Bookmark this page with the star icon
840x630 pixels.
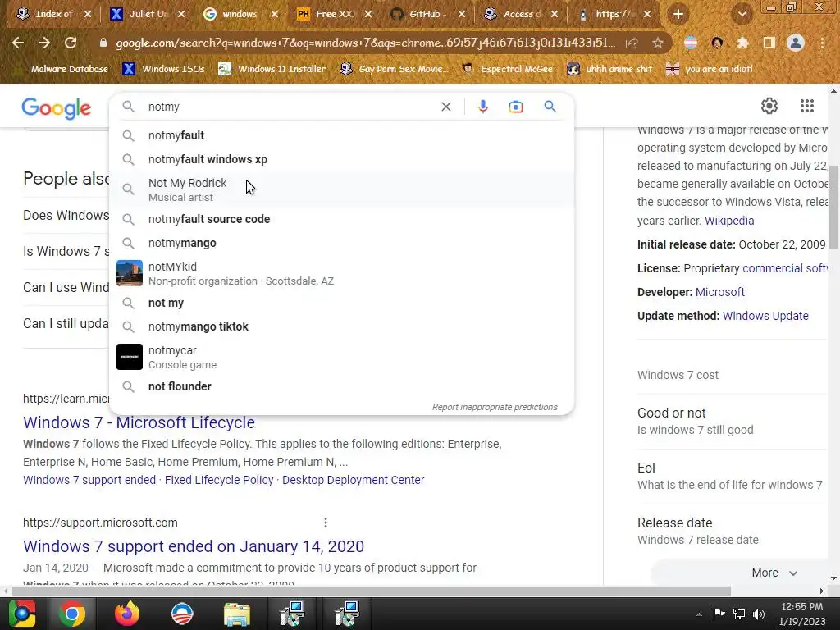click(658, 43)
